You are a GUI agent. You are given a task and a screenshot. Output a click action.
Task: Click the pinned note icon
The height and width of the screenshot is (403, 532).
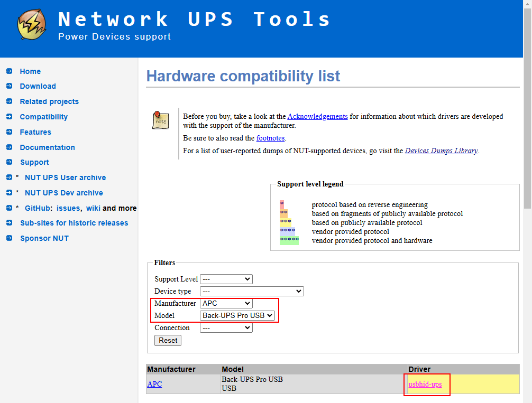[x=160, y=120]
